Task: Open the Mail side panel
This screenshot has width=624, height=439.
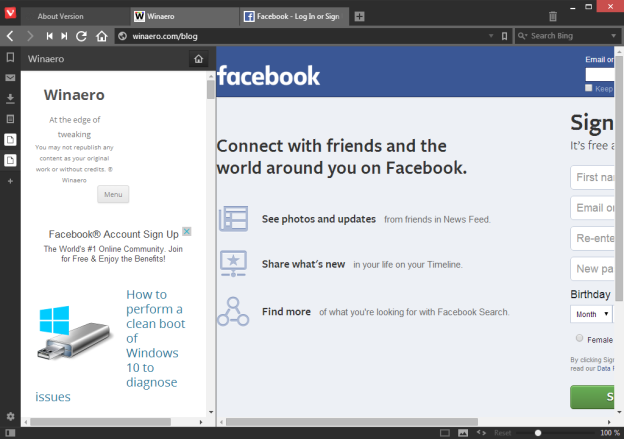Action: click(x=10, y=78)
